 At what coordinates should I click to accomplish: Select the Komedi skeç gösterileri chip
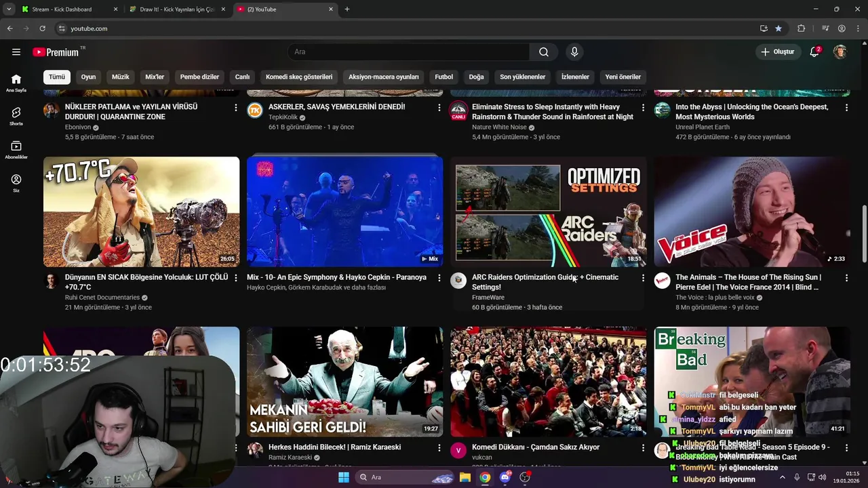coord(299,77)
